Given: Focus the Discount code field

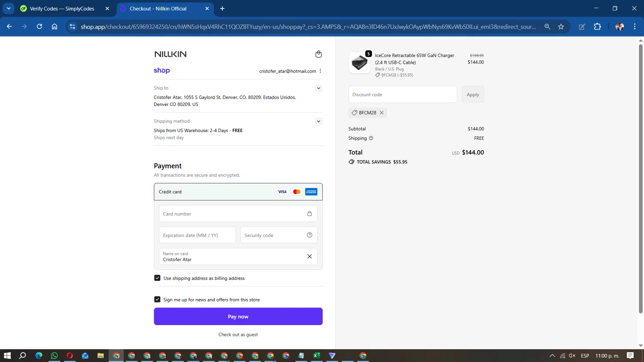Looking at the screenshot, I should tap(403, 94).
